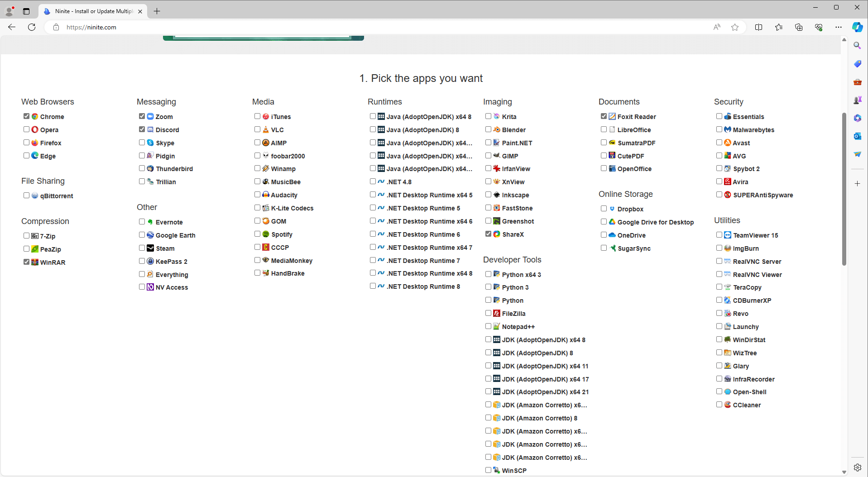Uncheck the ShareX checkbox
868x477 pixels.
click(x=488, y=234)
